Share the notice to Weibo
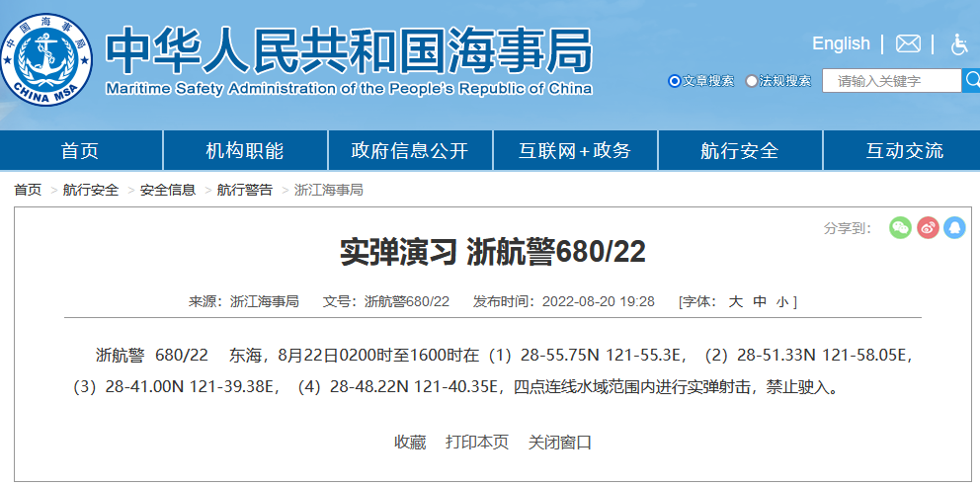The width and height of the screenshot is (980, 487). (x=928, y=227)
